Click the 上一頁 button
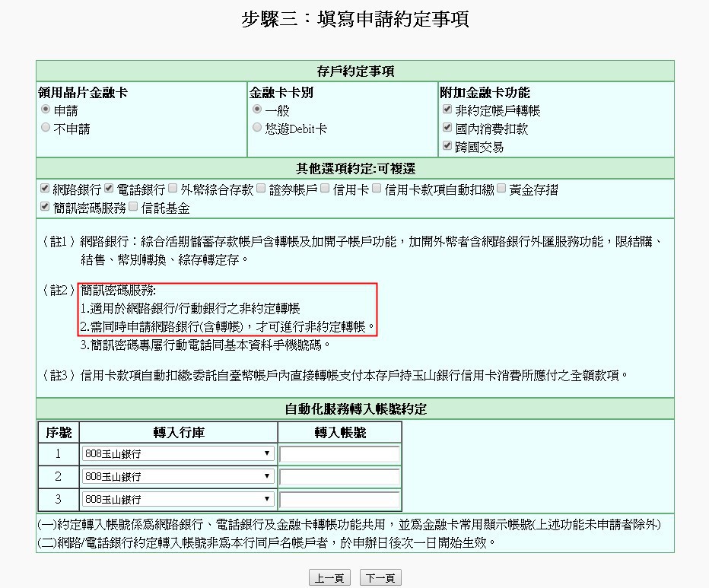Viewport: 709px width, 588px height. 329,578
